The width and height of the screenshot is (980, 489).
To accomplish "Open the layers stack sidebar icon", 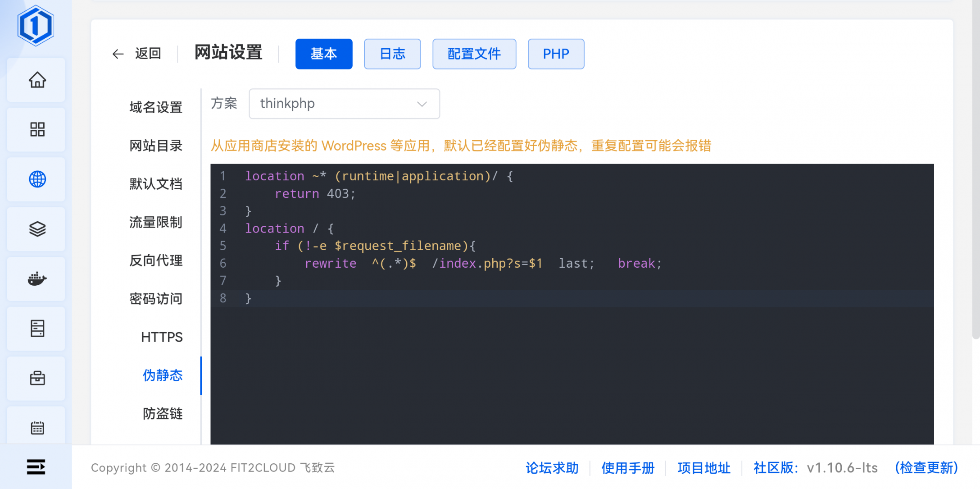I will click(x=37, y=229).
